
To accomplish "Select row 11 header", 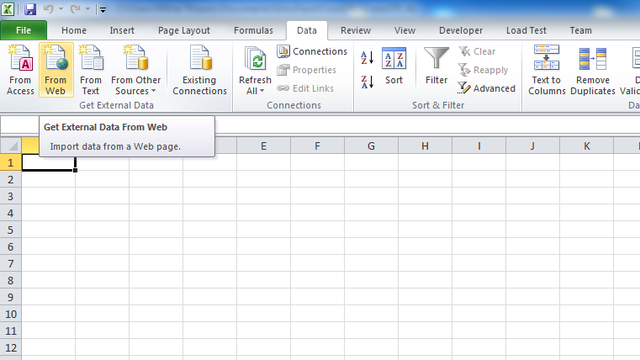I will [x=11, y=331].
